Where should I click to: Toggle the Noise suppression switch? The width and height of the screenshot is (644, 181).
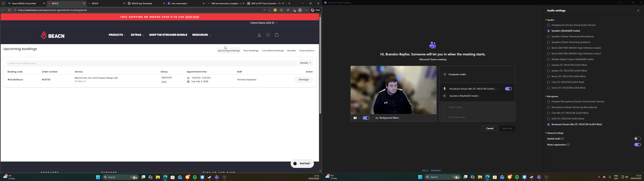(x=637, y=145)
